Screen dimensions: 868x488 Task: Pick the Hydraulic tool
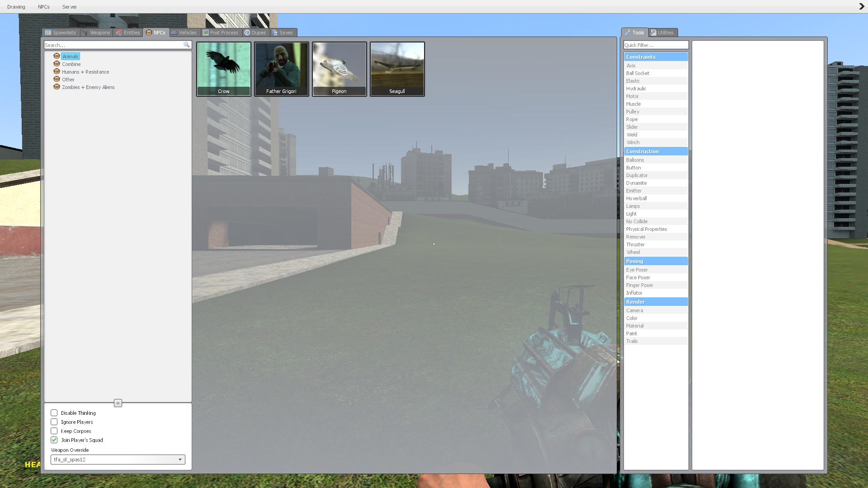(x=656, y=89)
